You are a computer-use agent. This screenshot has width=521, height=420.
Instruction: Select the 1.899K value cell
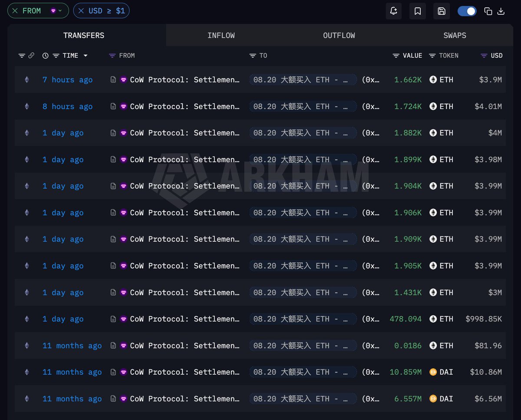click(x=408, y=160)
